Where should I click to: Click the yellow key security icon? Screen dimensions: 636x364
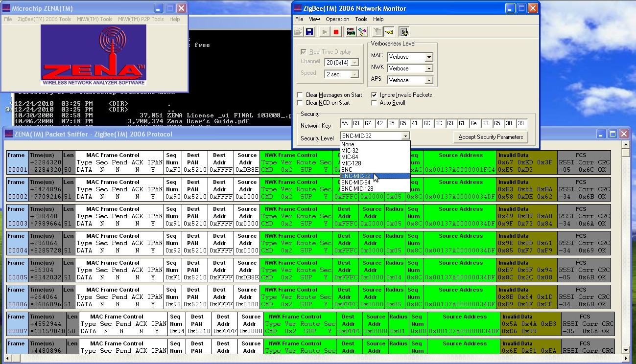(390, 31)
